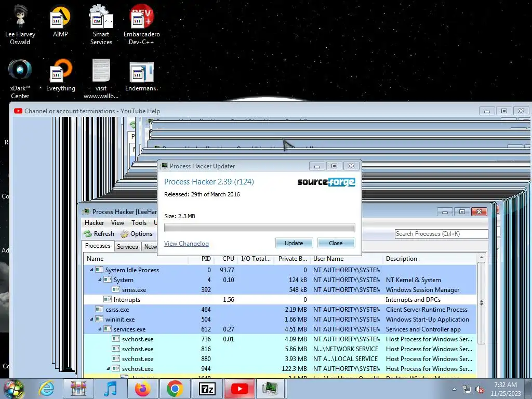Sort by the PID column header
Viewport: 532px width, 399px height.
point(202,259)
